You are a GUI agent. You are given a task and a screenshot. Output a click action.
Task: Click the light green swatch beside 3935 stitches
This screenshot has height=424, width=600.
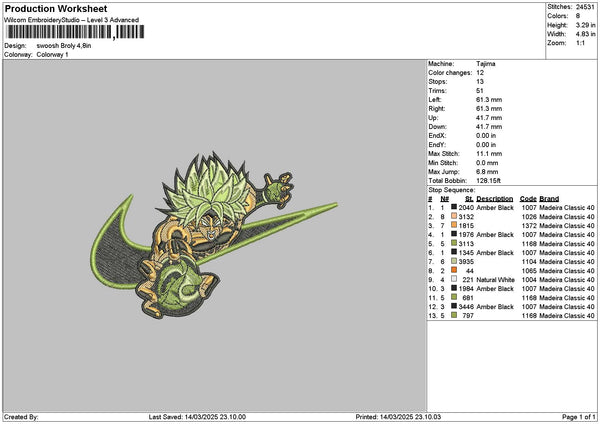tap(454, 261)
